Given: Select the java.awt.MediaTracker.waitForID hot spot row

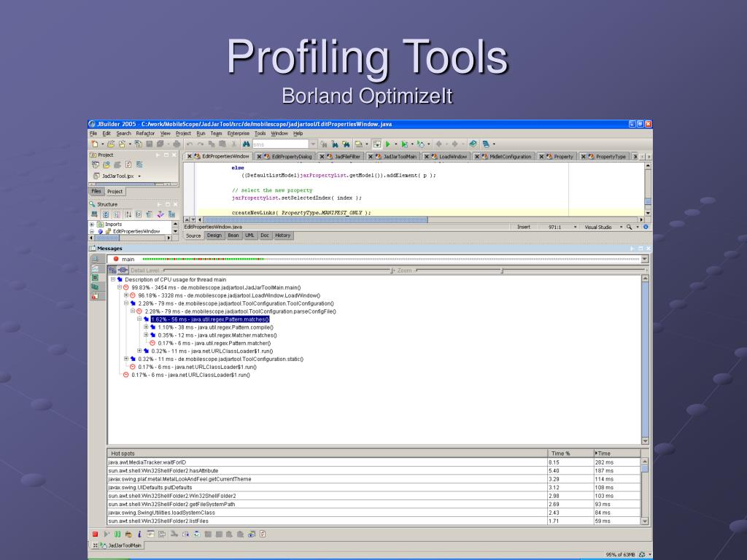Looking at the screenshot, I should [x=374, y=462].
